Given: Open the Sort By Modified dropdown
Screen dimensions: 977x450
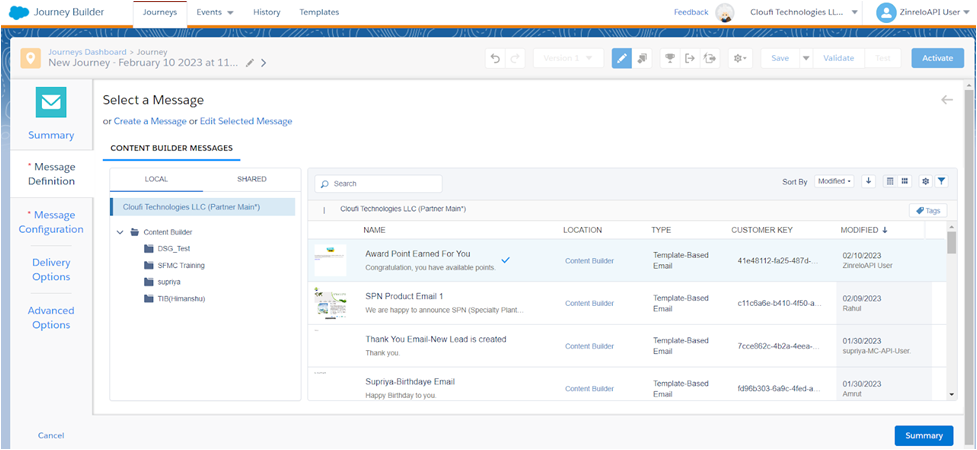Looking at the screenshot, I should (834, 181).
